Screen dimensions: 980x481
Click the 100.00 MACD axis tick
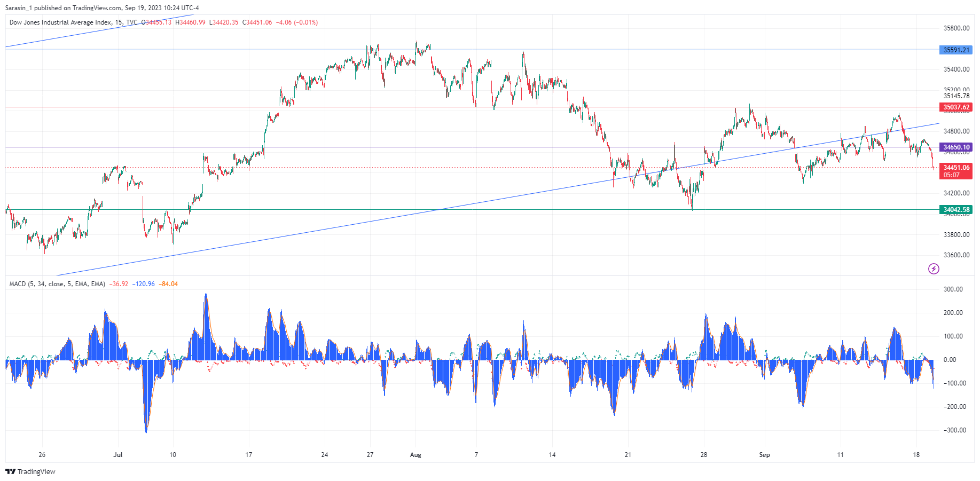[x=953, y=336]
